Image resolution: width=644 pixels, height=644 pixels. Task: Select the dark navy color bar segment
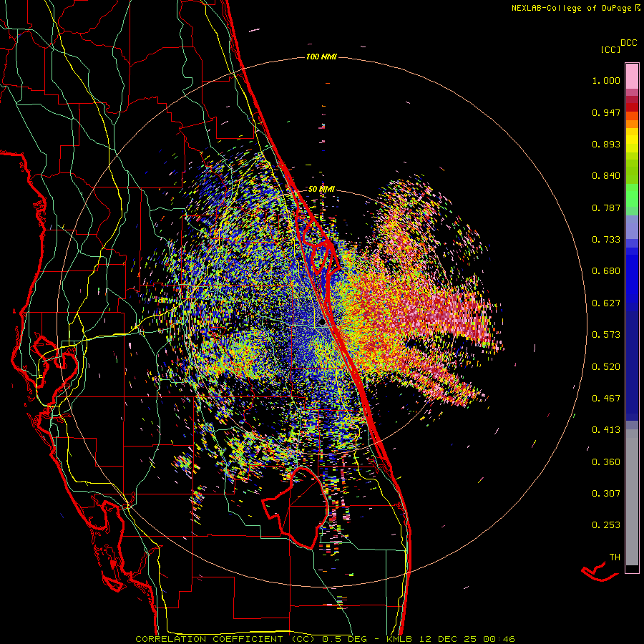(x=632, y=362)
